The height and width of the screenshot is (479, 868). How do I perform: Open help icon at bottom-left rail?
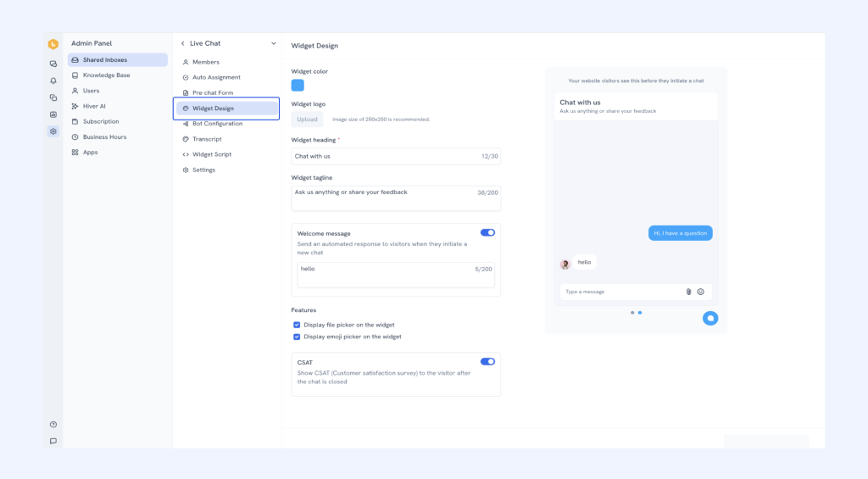pyautogui.click(x=53, y=425)
